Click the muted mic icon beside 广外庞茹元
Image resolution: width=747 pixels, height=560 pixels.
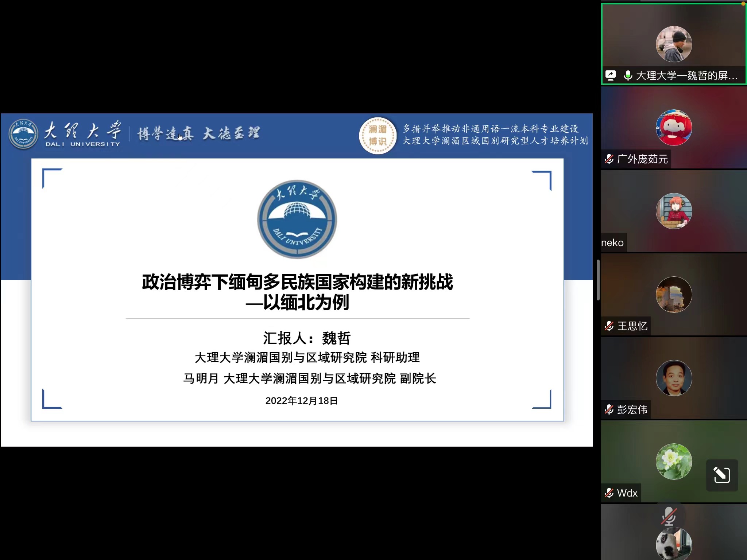pyautogui.click(x=609, y=159)
